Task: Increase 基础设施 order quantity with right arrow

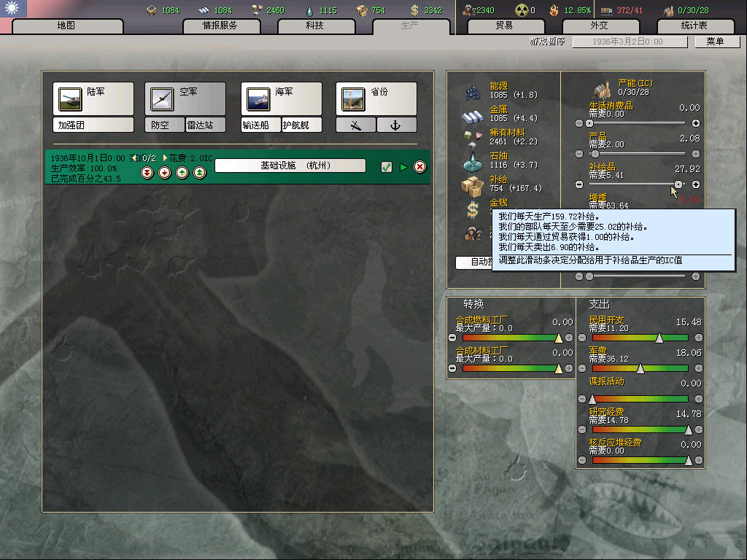Action: (x=165, y=157)
